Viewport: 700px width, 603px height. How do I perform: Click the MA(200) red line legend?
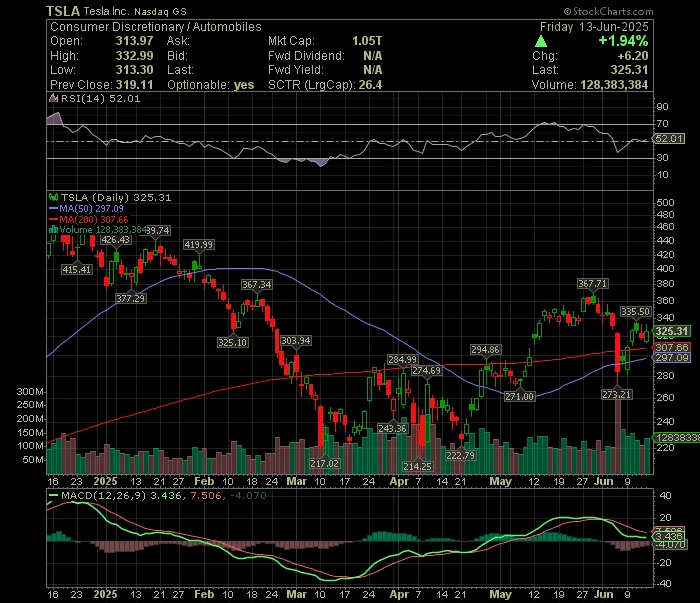pyautogui.click(x=88, y=219)
